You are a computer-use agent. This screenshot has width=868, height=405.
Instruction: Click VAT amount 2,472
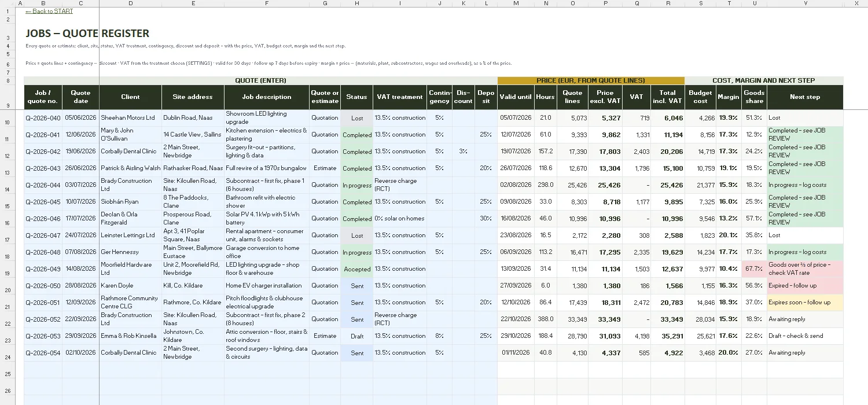pyautogui.click(x=637, y=303)
